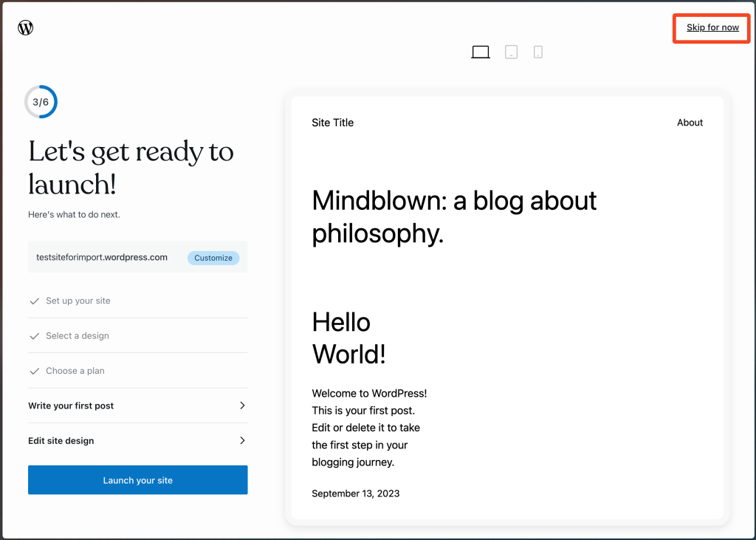Click checkmark beside Set up your site
756x540 pixels.
[34, 301]
